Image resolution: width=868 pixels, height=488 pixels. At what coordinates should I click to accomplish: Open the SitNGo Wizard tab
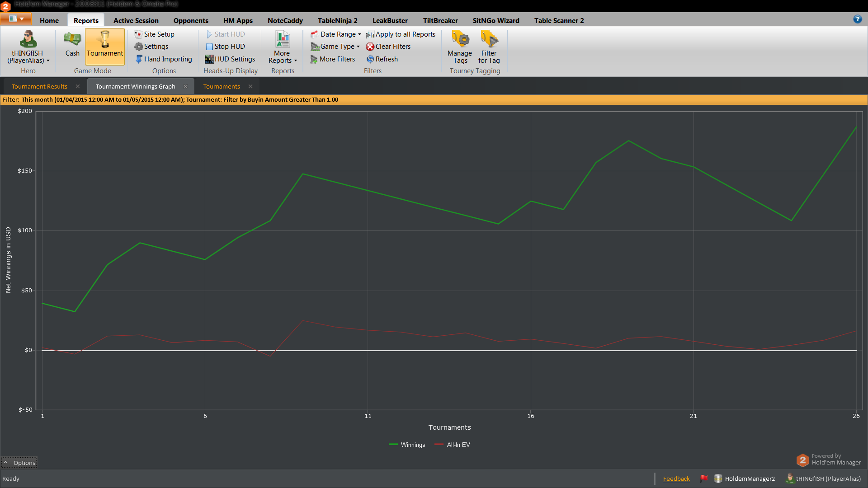tap(496, 20)
